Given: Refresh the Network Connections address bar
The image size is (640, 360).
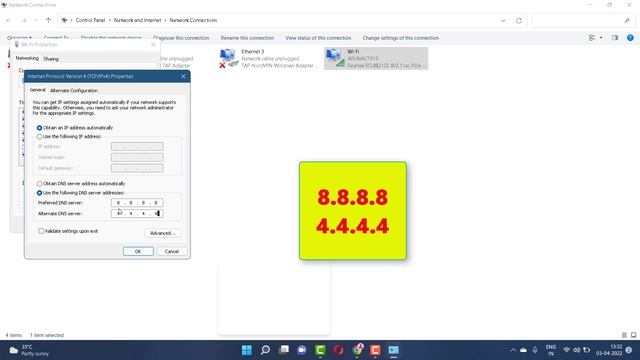Looking at the screenshot, I should pyautogui.click(x=519, y=20).
